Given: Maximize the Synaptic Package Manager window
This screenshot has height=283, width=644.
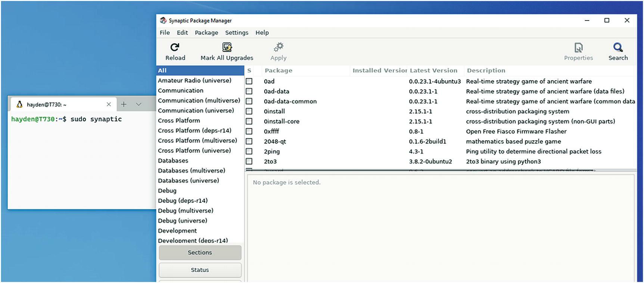Looking at the screenshot, I should click(x=607, y=21).
